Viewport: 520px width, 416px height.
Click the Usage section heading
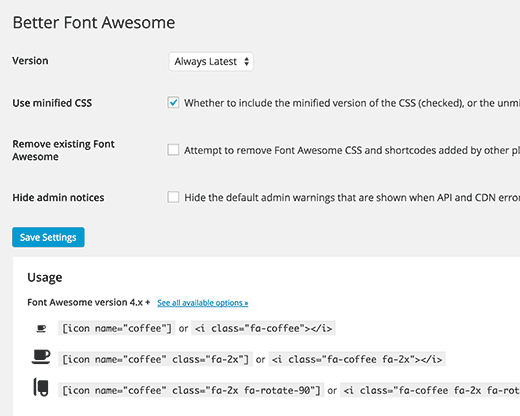[45, 277]
